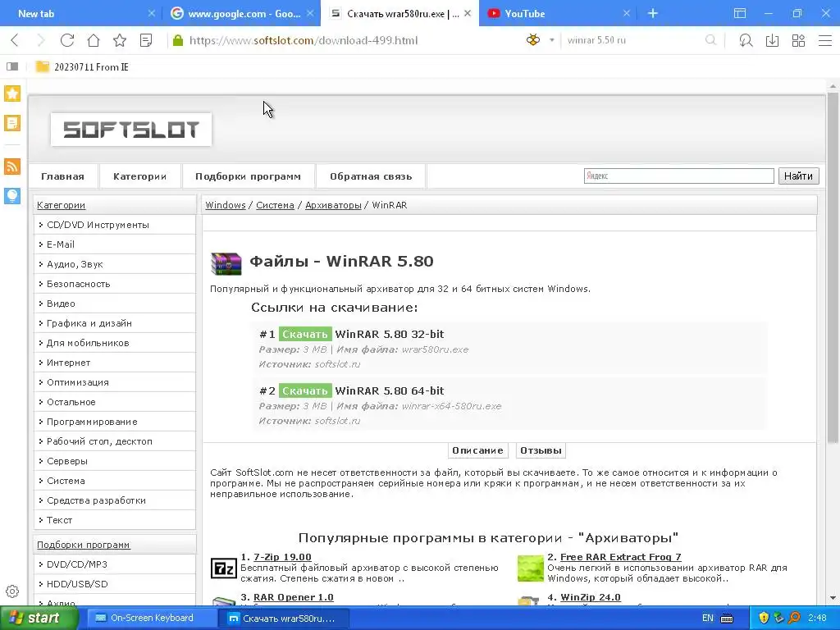Reload the page with refresh icon
840x630 pixels.
(x=67, y=40)
